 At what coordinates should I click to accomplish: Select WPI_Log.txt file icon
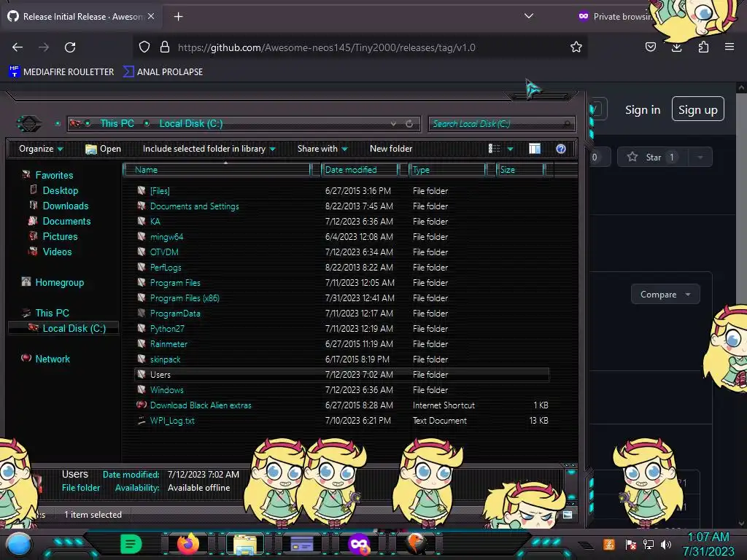click(x=141, y=420)
